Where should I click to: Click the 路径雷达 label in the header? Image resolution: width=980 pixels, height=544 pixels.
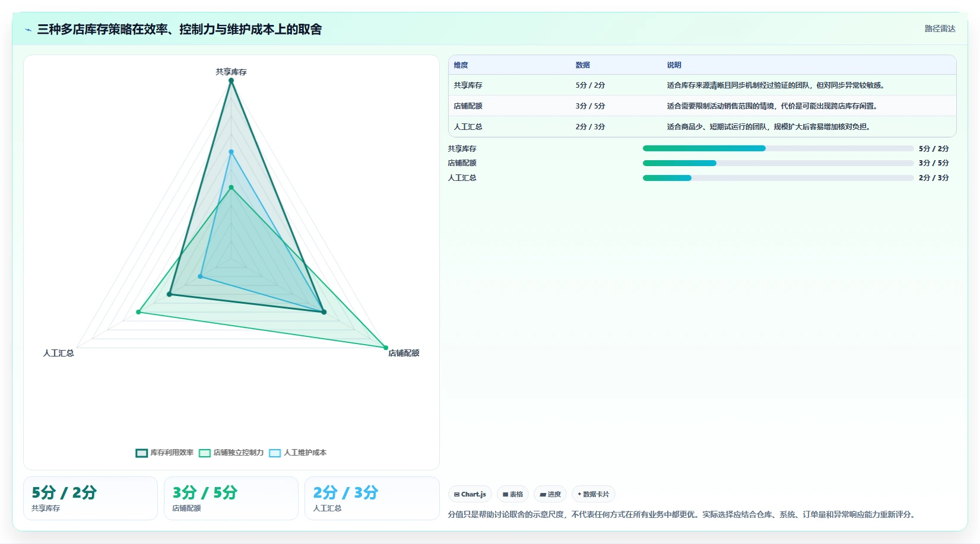[940, 28]
